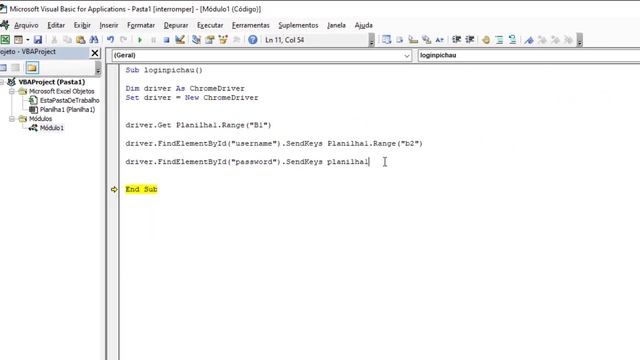
Task: Open the Object Browser icon
Action: pyautogui.click(x=223, y=40)
